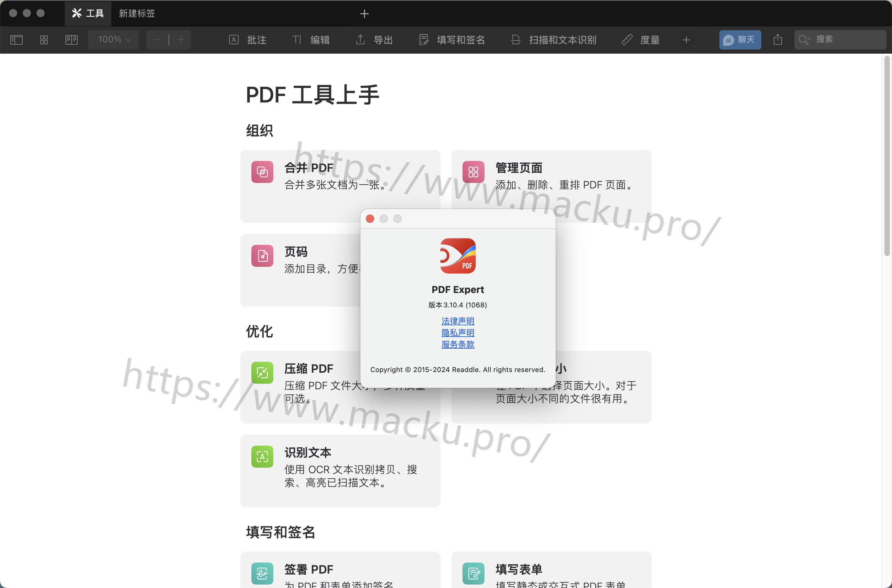Image resolution: width=892 pixels, height=588 pixels.
Task: Click the 管理页面 pages icon
Action: click(473, 172)
